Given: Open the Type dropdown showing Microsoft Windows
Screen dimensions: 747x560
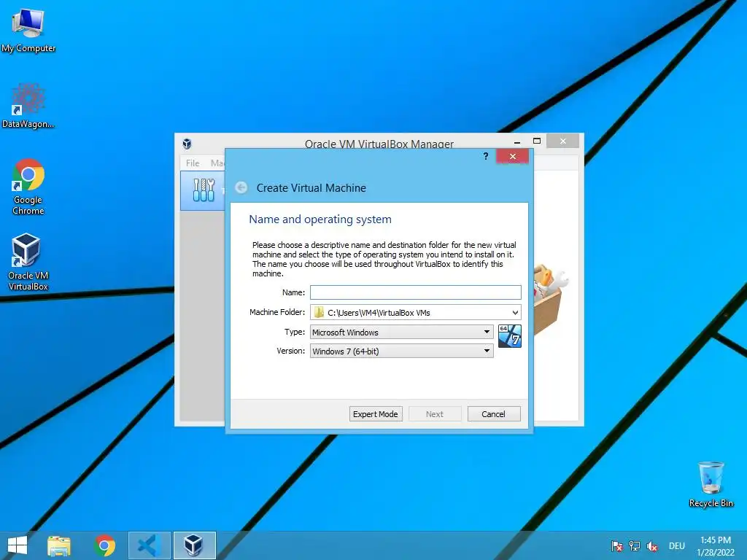Looking at the screenshot, I should coord(402,332).
